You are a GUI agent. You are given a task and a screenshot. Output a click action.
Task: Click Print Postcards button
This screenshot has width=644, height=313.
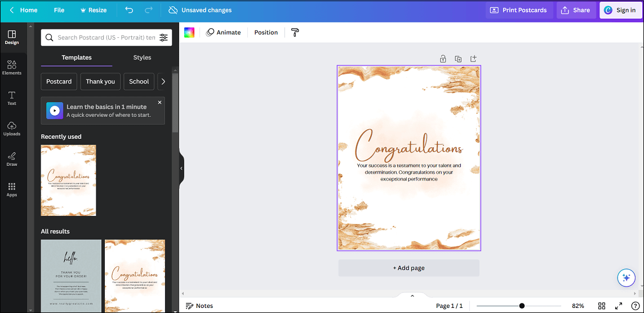click(519, 10)
